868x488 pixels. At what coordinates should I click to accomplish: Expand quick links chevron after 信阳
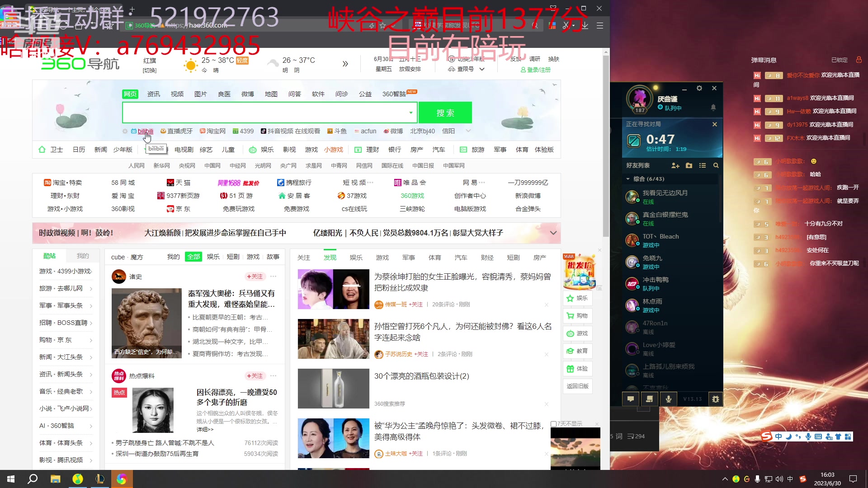coord(468,131)
